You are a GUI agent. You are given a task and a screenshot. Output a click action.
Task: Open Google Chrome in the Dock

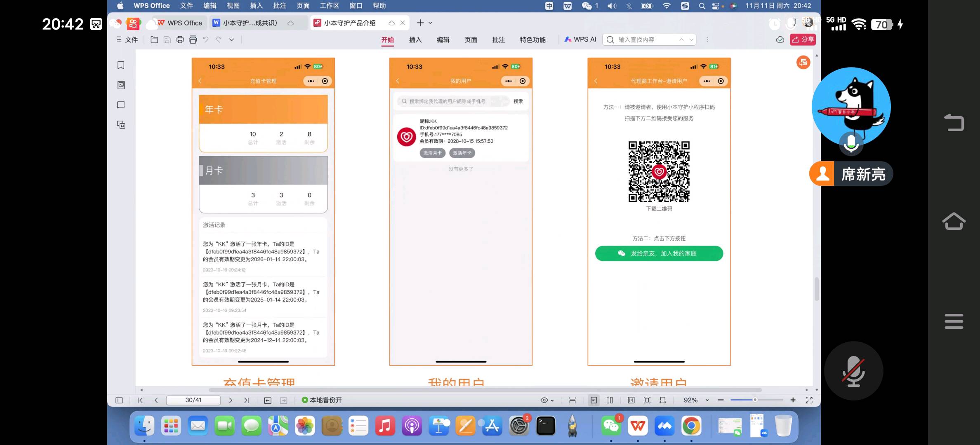click(x=691, y=426)
